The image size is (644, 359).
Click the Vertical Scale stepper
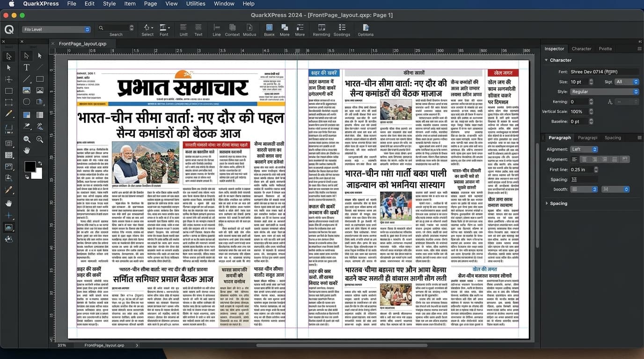tap(591, 111)
